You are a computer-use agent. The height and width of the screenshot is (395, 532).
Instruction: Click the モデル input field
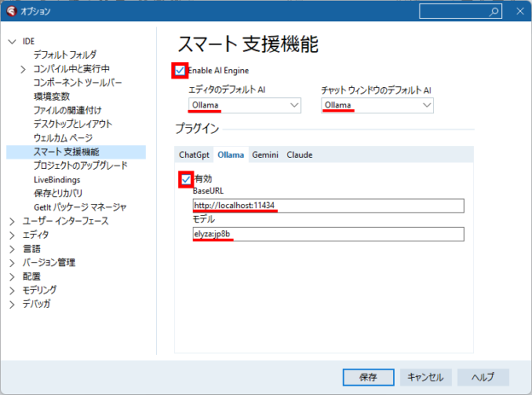pyautogui.click(x=328, y=235)
